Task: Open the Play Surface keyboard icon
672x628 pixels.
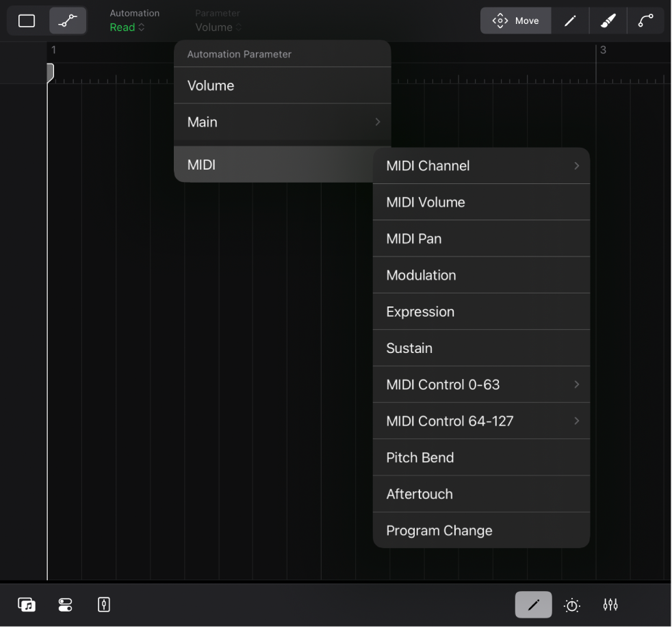Action: 103,605
